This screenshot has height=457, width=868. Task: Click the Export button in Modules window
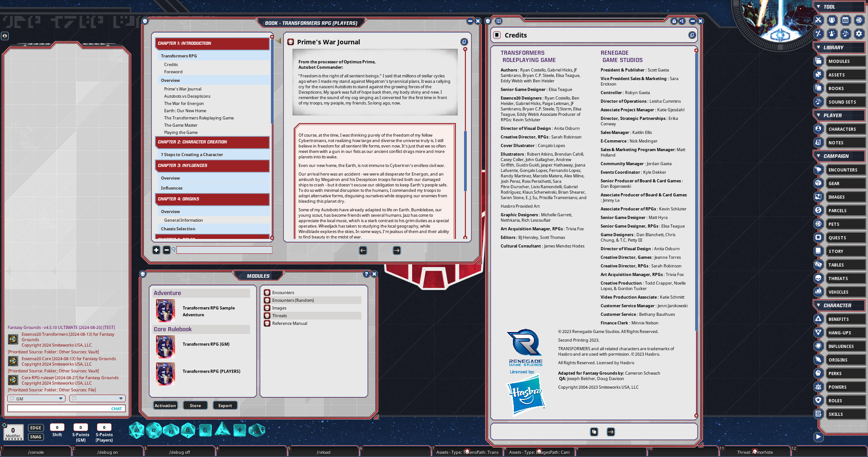point(225,405)
